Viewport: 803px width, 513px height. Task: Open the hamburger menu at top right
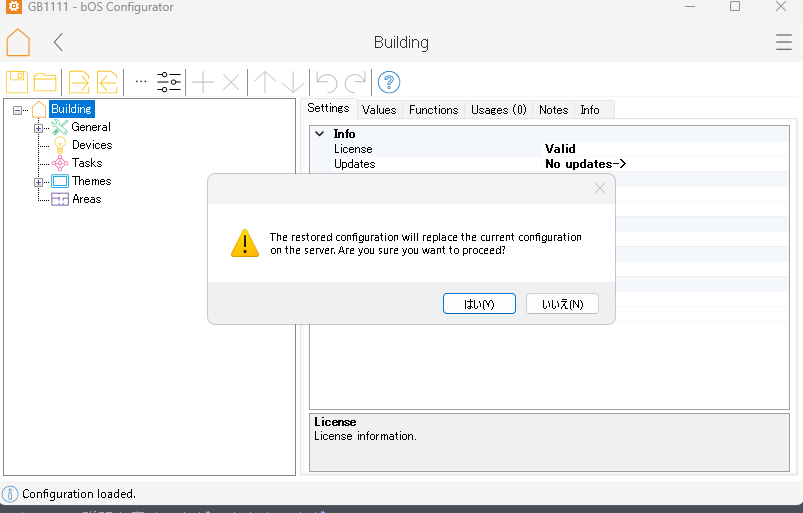pyautogui.click(x=784, y=42)
